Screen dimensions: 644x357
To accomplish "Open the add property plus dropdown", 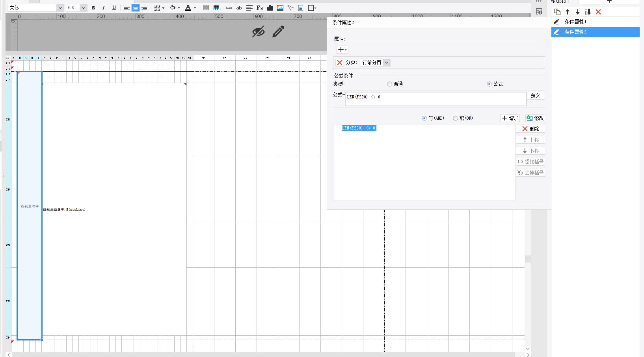I will [x=342, y=50].
